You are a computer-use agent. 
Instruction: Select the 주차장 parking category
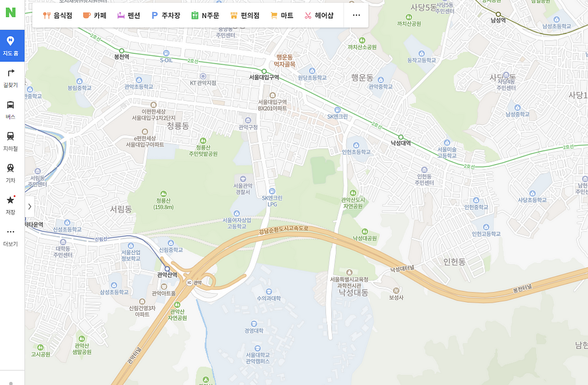point(166,15)
